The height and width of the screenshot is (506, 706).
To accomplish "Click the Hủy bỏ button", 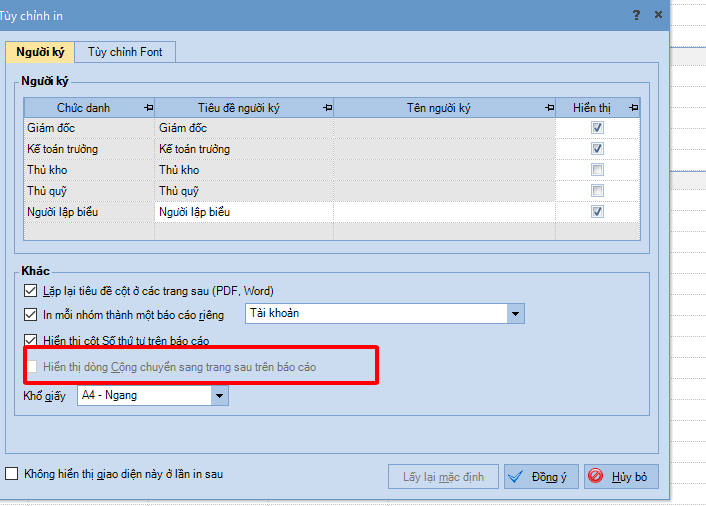I will point(621,477).
